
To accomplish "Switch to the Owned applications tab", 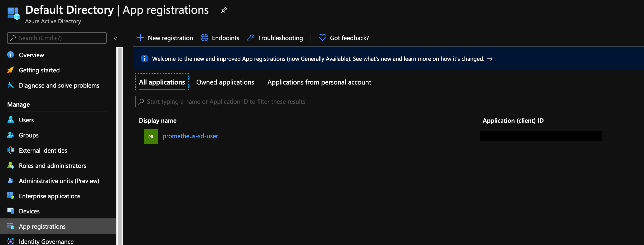I will [225, 82].
